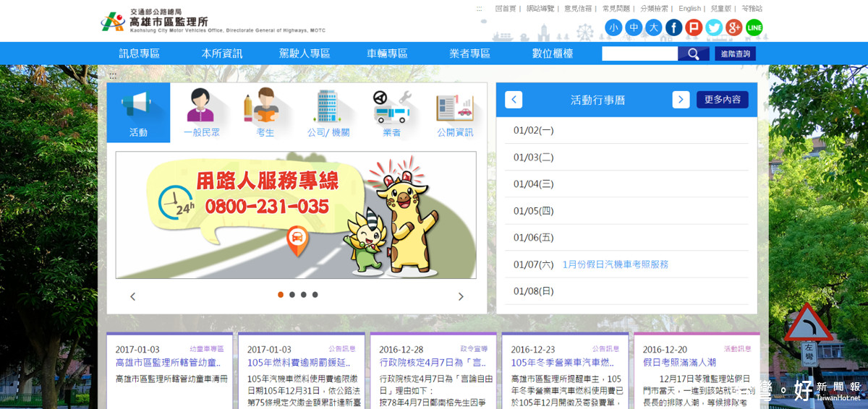Set font size to medium (中)

tap(634, 27)
